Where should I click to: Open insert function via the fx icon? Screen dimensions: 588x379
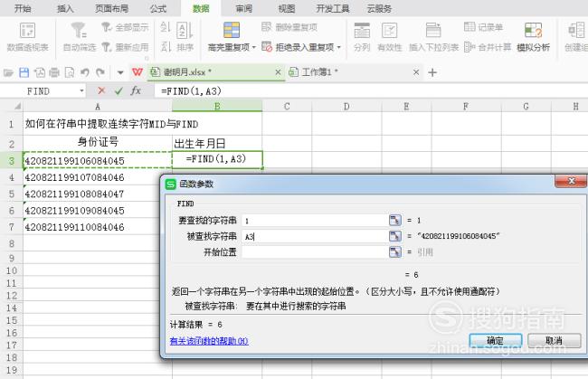point(136,90)
